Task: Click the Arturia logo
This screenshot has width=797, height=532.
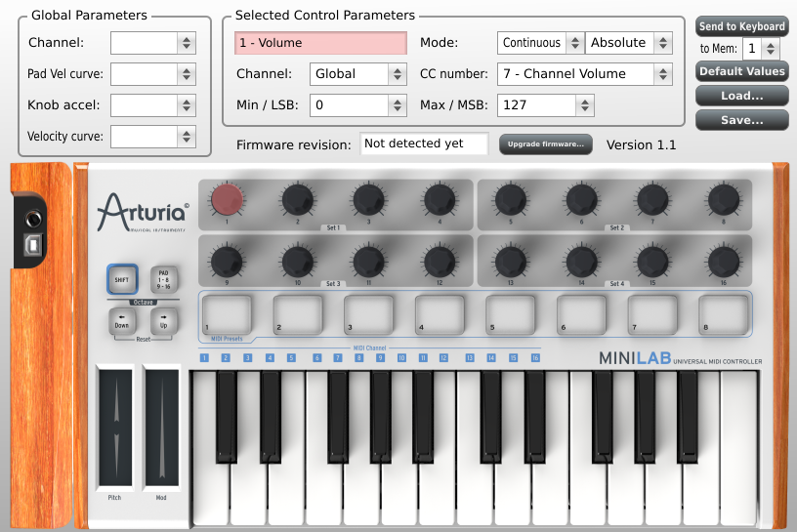Action: (144, 213)
